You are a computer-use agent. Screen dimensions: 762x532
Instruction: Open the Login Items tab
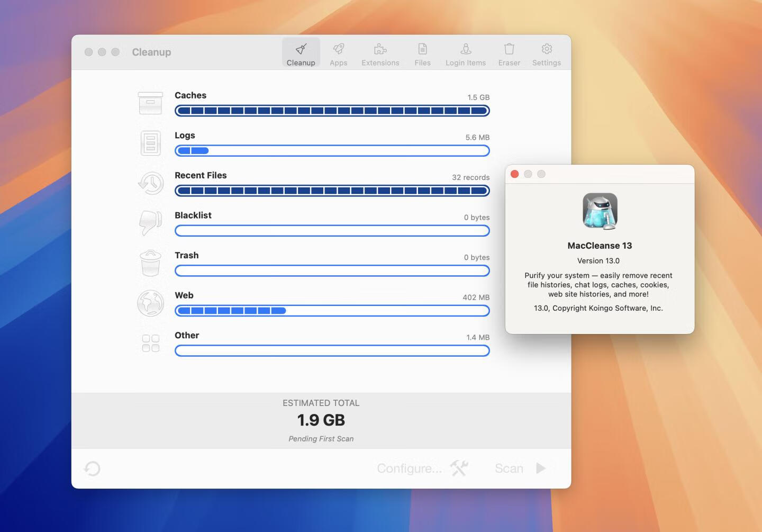tap(465, 53)
